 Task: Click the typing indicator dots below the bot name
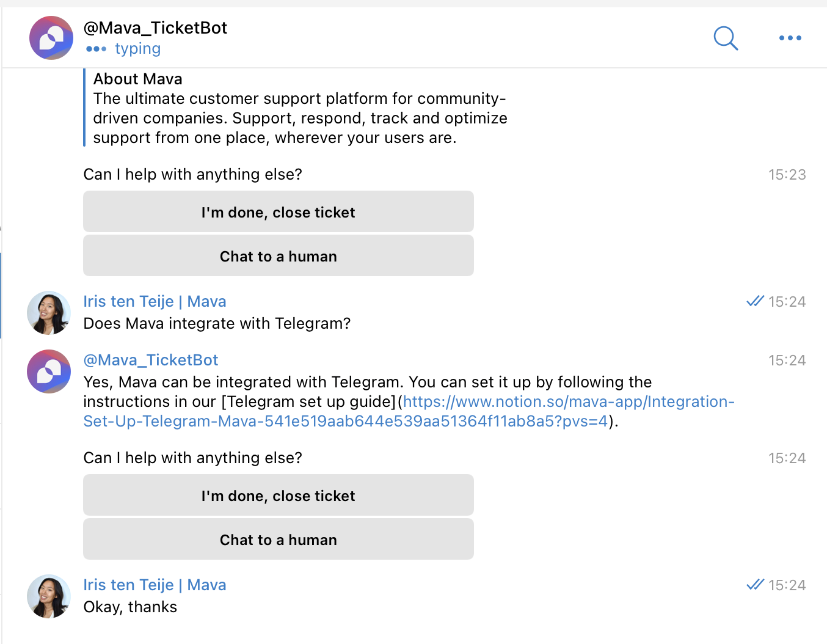97,48
